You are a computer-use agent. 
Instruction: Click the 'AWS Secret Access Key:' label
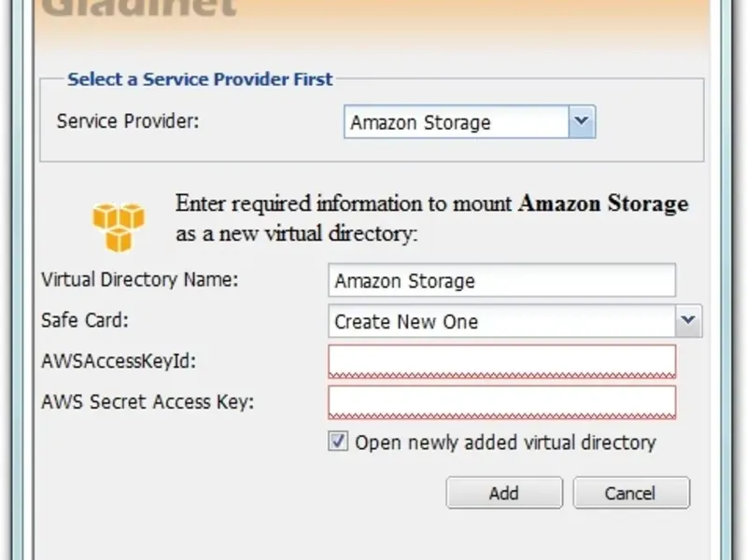pos(148,402)
